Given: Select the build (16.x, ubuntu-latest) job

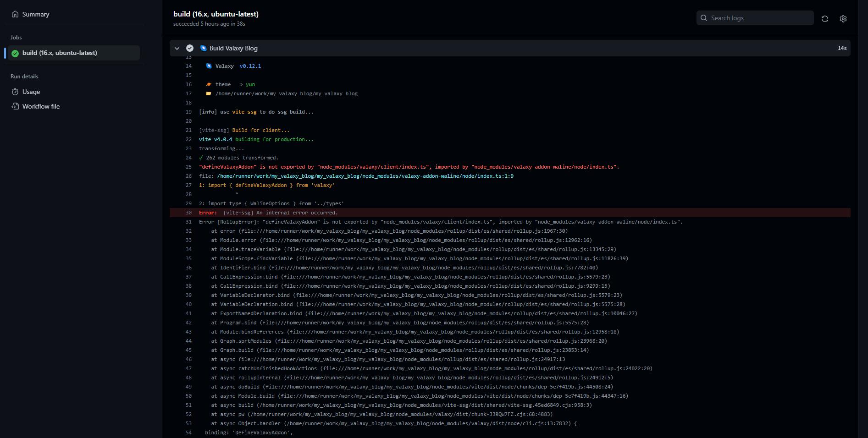Looking at the screenshot, I should [x=60, y=53].
